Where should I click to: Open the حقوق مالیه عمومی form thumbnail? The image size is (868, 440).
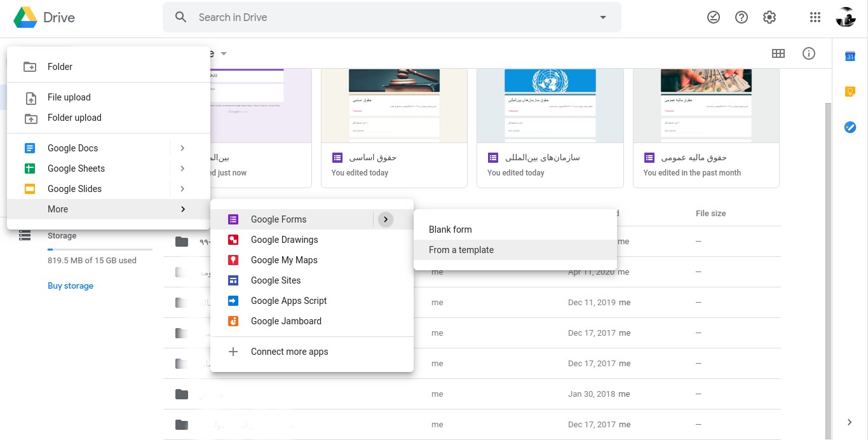pyautogui.click(x=706, y=106)
